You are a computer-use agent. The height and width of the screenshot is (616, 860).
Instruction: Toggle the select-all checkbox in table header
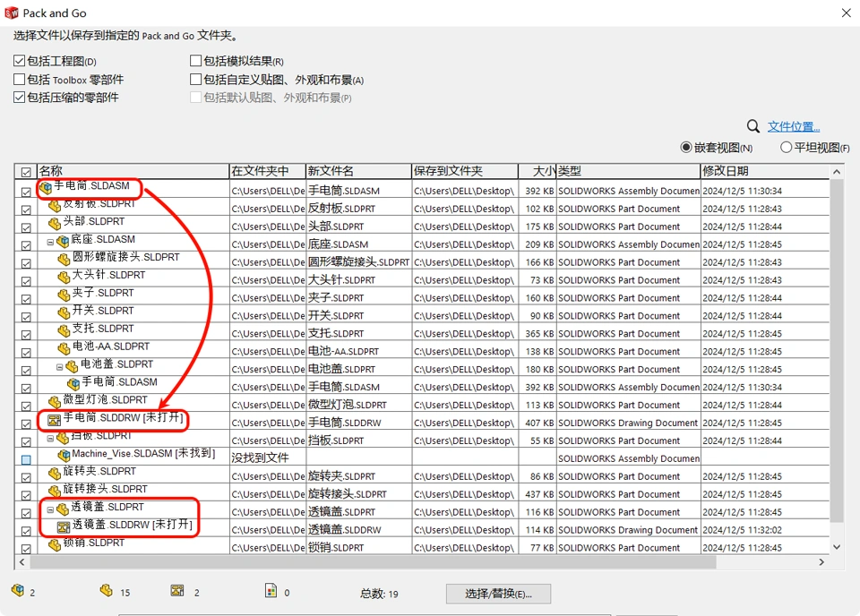click(x=26, y=172)
